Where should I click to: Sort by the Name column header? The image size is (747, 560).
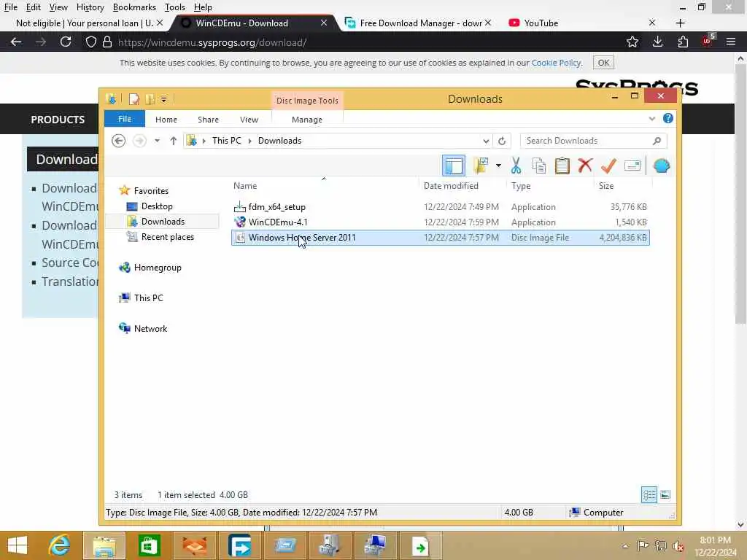pyautogui.click(x=324, y=186)
